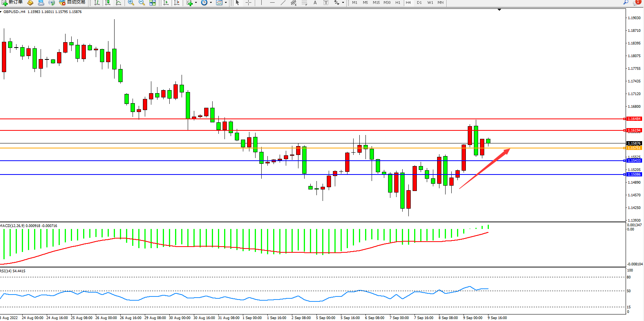Screen dimensions: 644x321
Task: Zoom out of the chart
Action: pos(142,3)
